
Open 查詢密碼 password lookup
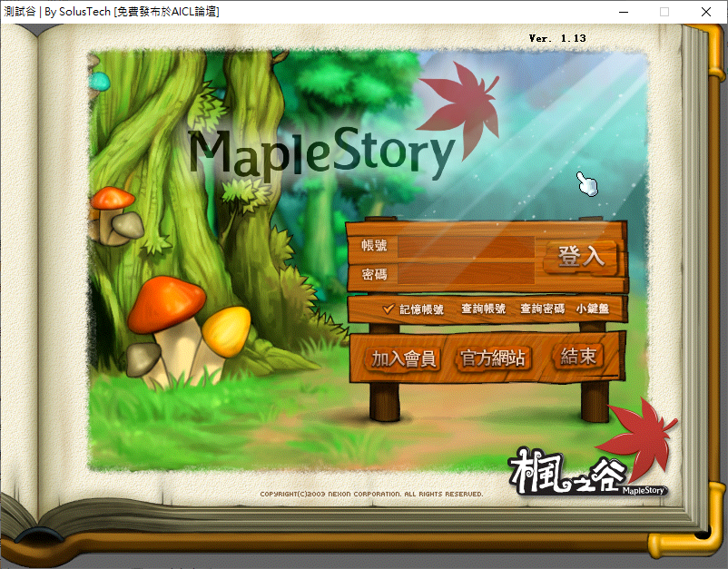point(542,309)
